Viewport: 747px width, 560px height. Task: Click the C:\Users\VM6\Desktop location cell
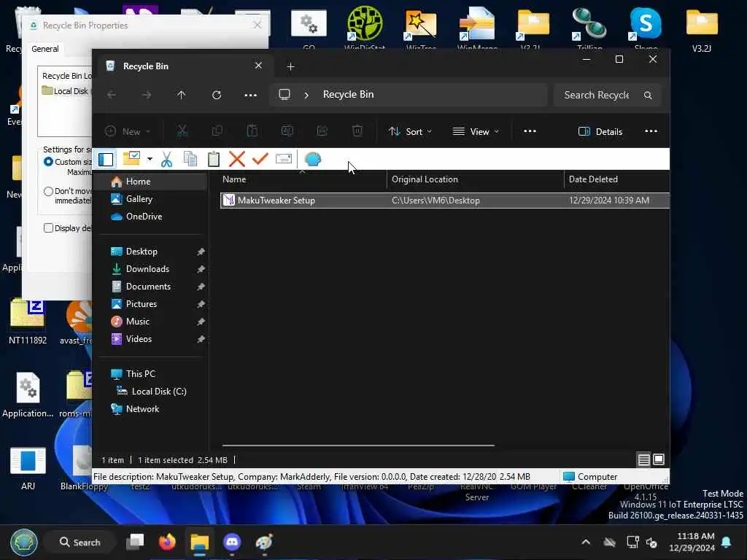point(436,201)
